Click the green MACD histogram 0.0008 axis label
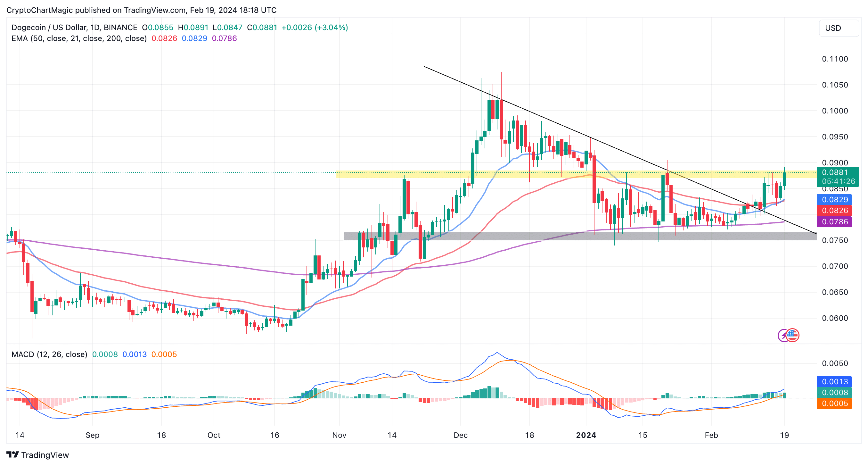 834,393
